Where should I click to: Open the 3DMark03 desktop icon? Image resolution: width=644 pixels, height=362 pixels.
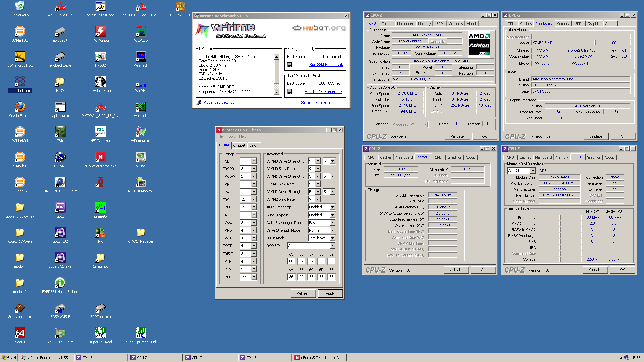pyautogui.click(x=20, y=34)
